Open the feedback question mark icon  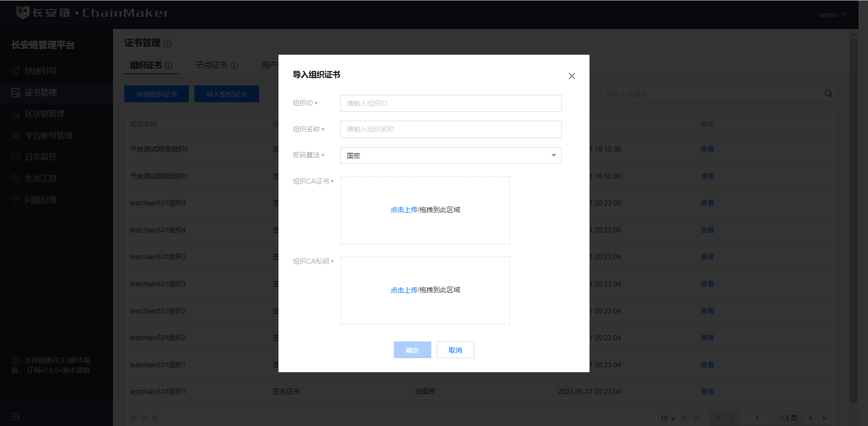coord(16,200)
